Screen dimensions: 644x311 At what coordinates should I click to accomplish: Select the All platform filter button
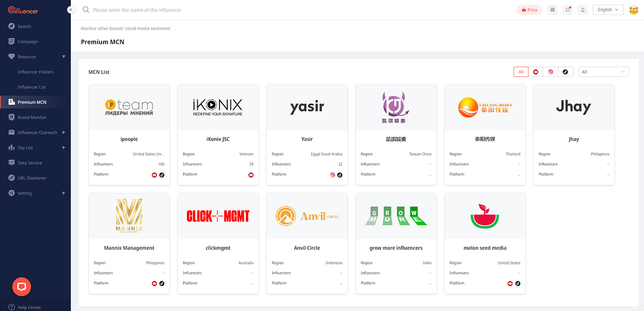pyautogui.click(x=521, y=72)
